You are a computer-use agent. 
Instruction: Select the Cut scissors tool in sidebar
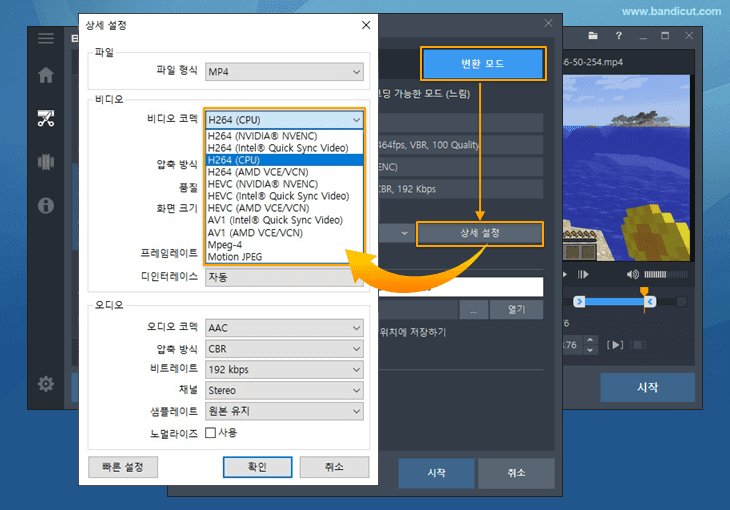tap(46, 119)
